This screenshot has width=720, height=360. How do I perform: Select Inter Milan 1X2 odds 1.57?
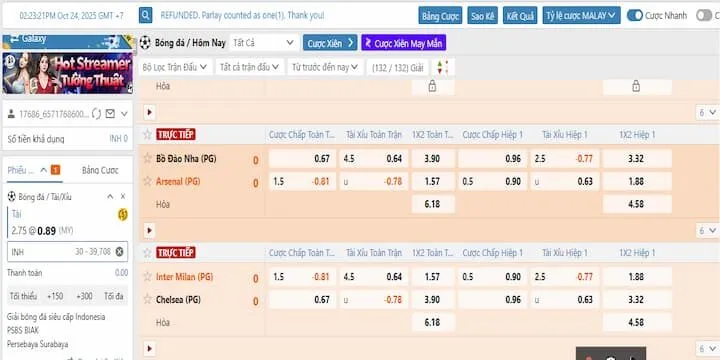(x=433, y=276)
